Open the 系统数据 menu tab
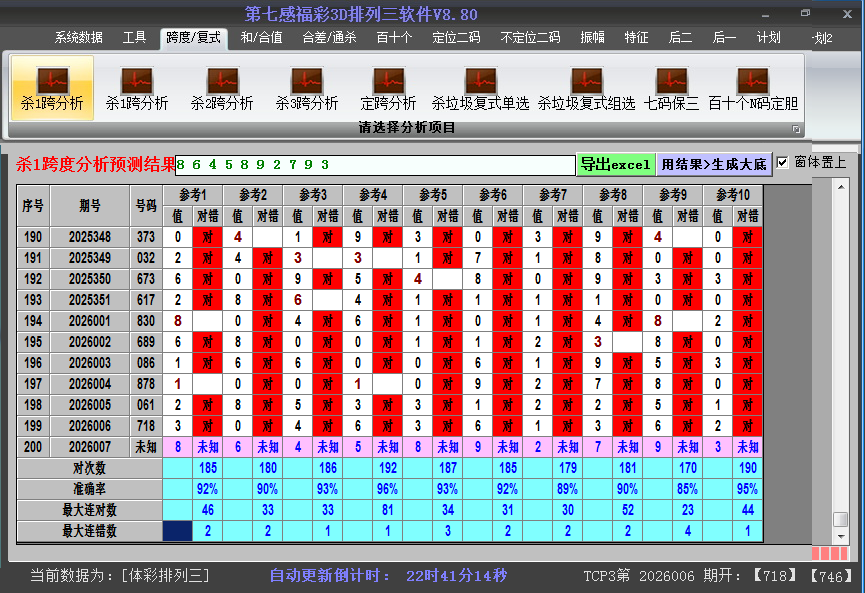This screenshot has width=865, height=593. coord(79,38)
